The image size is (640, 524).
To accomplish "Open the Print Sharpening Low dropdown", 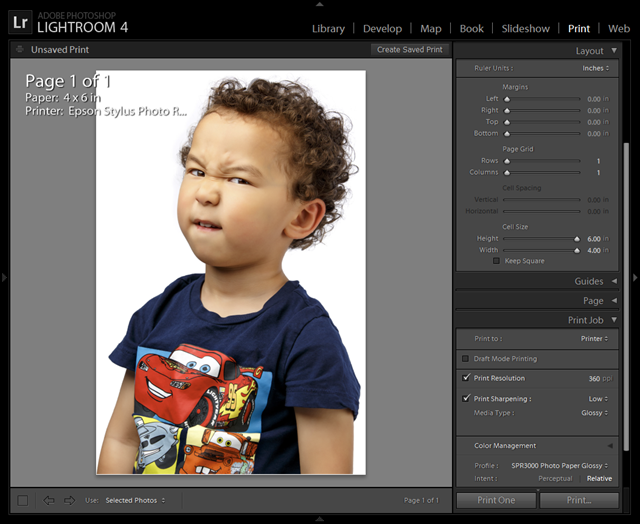I will pyautogui.click(x=598, y=398).
